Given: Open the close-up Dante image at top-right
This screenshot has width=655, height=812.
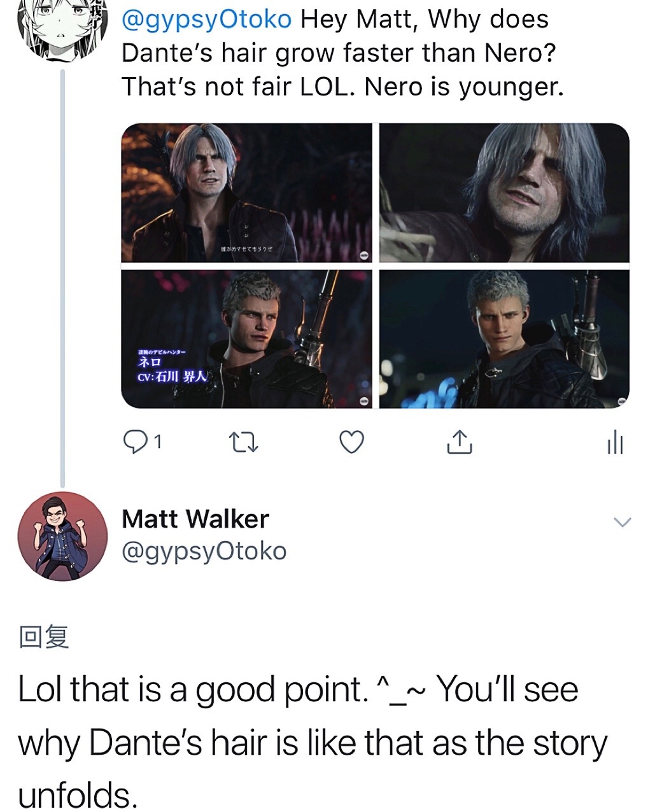Looking at the screenshot, I should click(504, 193).
